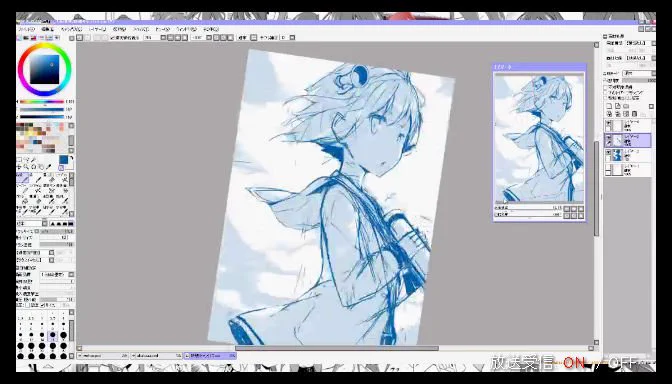The image size is (672, 384).
Task: Select the hand pan tool
Action: coord(41,167)
